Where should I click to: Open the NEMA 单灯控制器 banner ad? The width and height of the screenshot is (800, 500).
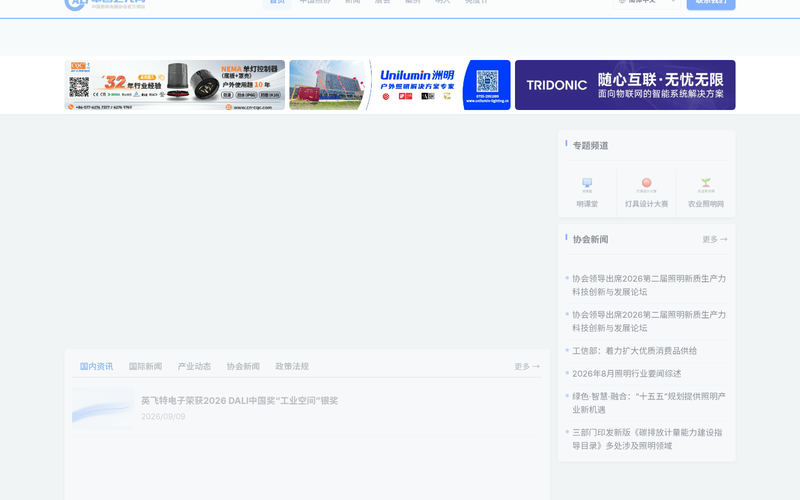coord(174,85)
